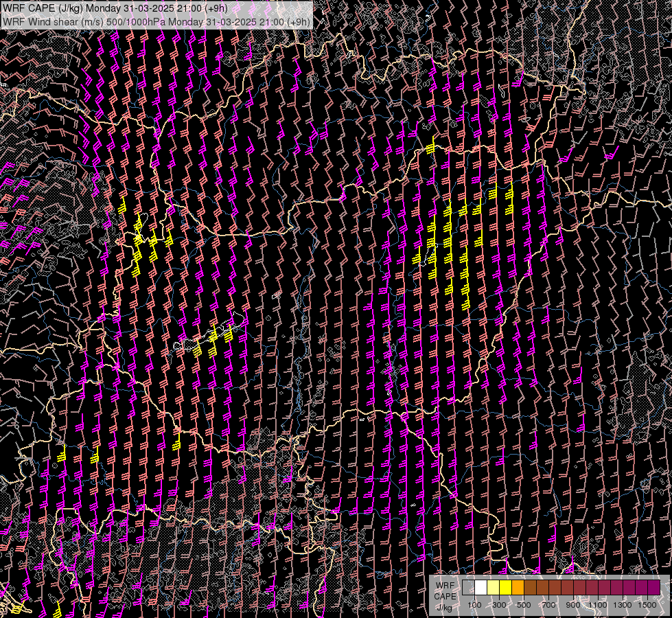Click the orange CAPE legend swatch
The image size is (672, 618).
click(x=518, y=587)
